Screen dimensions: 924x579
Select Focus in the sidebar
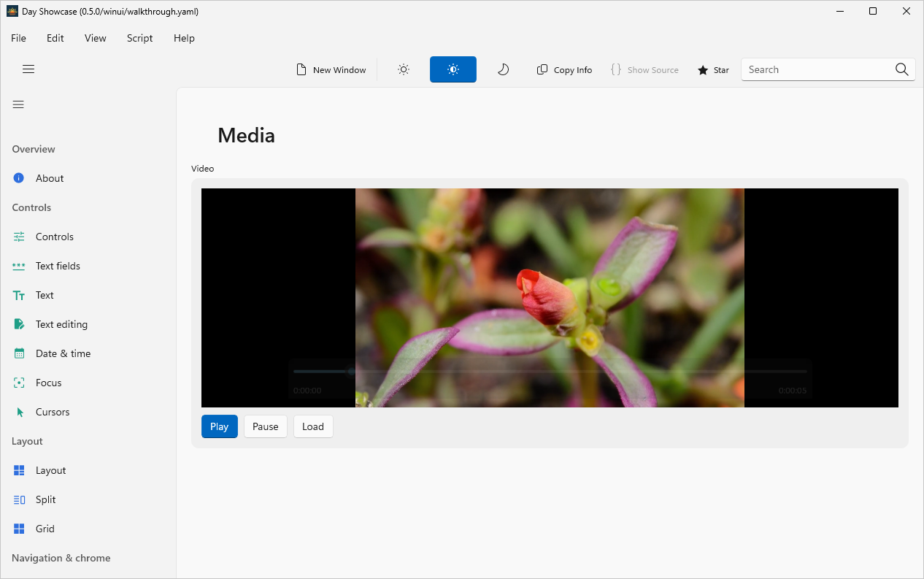(x=88, y=383)
